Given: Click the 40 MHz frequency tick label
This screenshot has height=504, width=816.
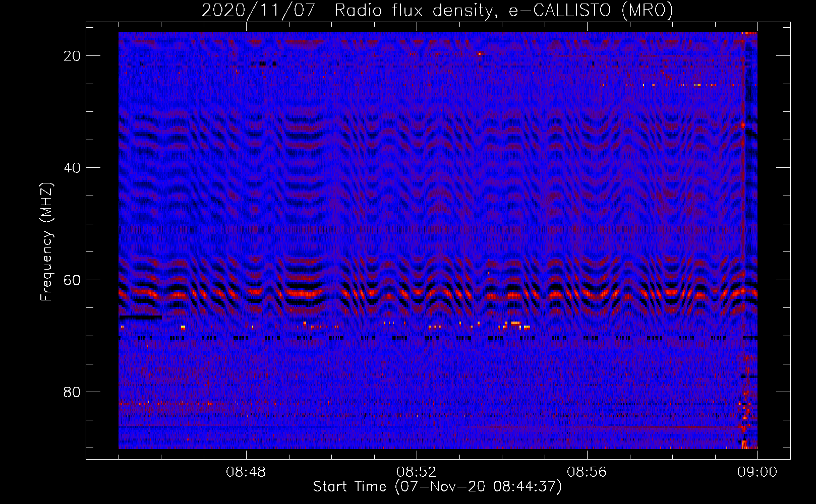Looking at the screenshot, I should [72, 168].
